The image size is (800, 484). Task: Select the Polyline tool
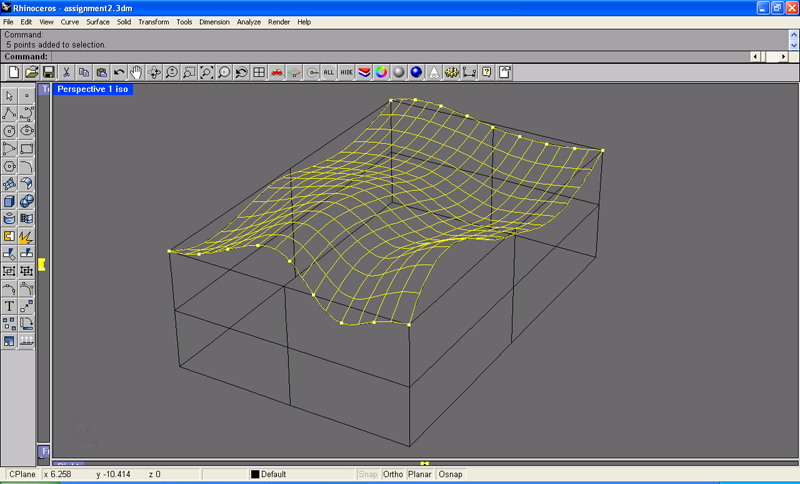[x=9, y=113]
